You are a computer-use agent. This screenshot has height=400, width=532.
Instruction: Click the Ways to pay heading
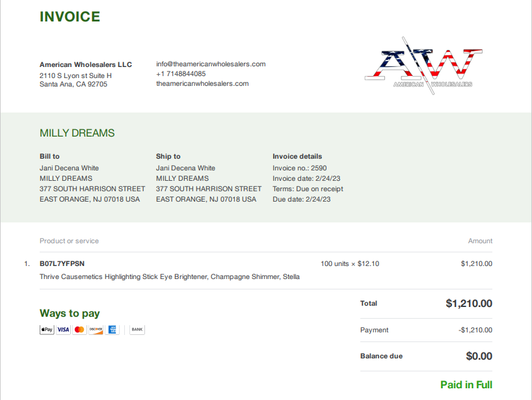point(70,313)
